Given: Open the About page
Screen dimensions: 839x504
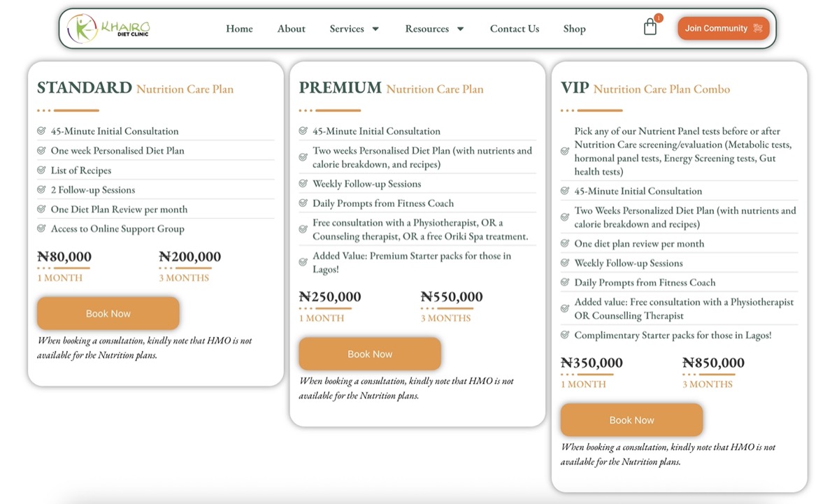Looking at the screenshot, I should [291, 29].
